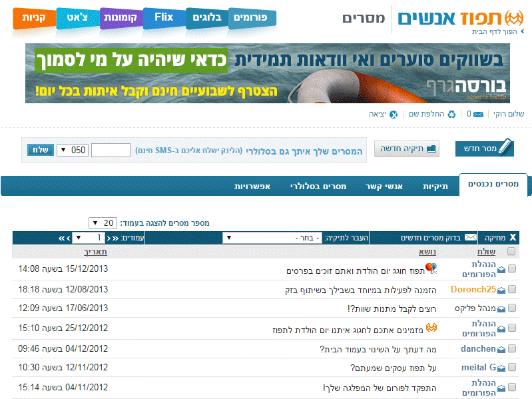Click the envelope inbox count icon

pos(478,115)
